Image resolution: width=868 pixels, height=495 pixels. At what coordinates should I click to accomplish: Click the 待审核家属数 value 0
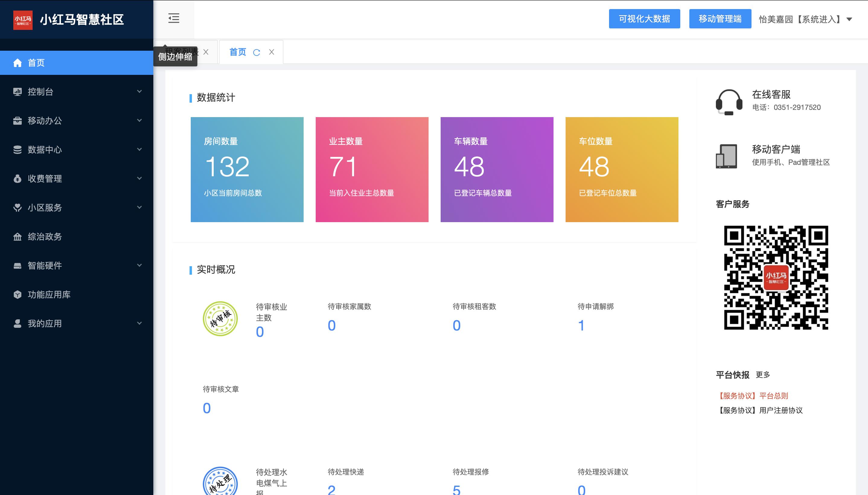[x=332, y=326]
